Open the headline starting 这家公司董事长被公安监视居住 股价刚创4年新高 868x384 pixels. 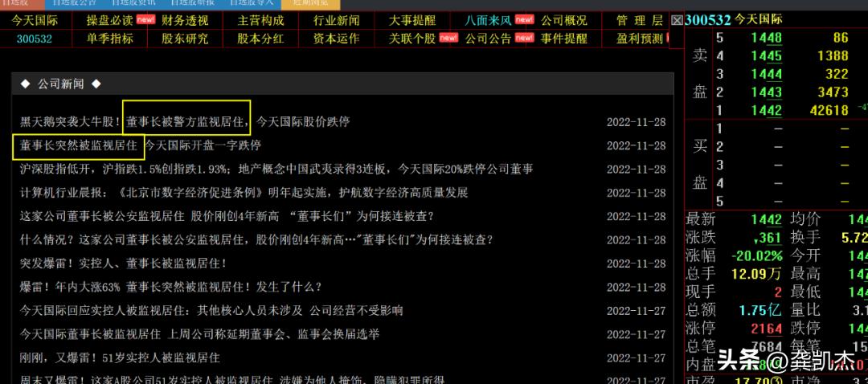227,216
